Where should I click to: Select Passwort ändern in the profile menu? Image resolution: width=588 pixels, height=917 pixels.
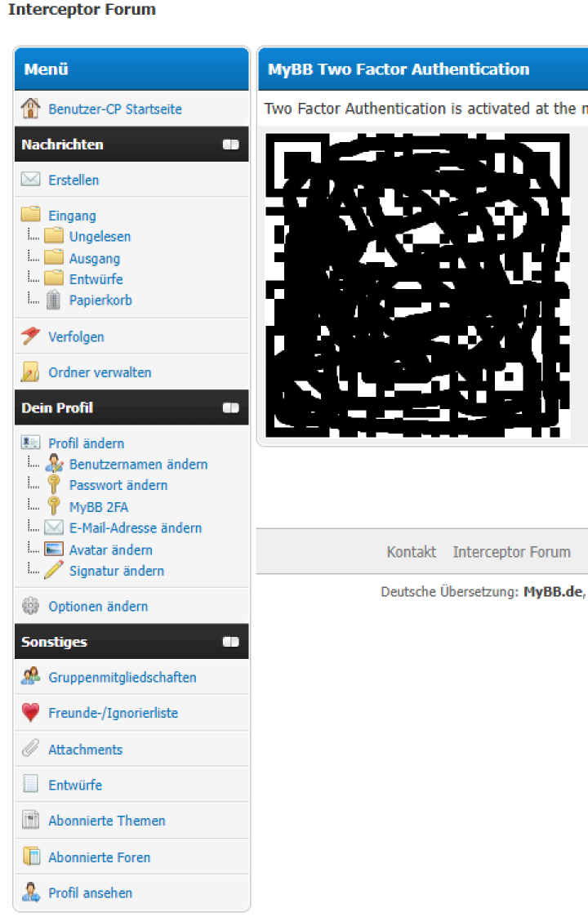[118, 485]
